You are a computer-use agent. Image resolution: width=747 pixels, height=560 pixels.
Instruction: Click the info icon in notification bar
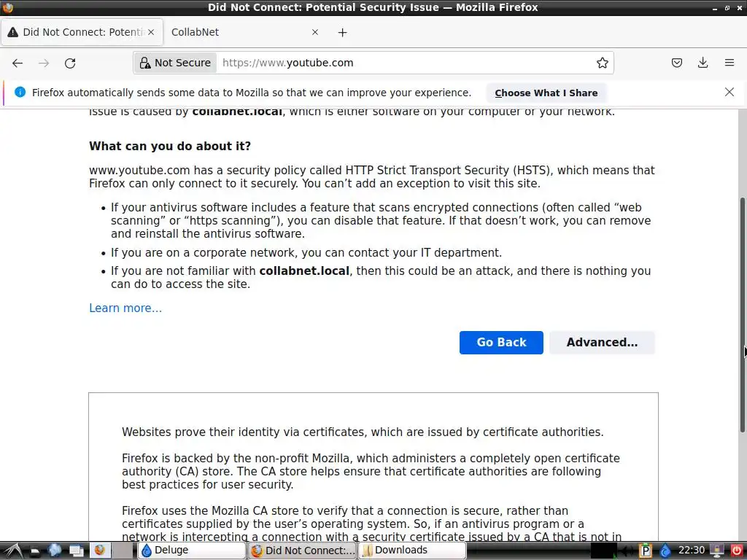(x=20, y=93)
